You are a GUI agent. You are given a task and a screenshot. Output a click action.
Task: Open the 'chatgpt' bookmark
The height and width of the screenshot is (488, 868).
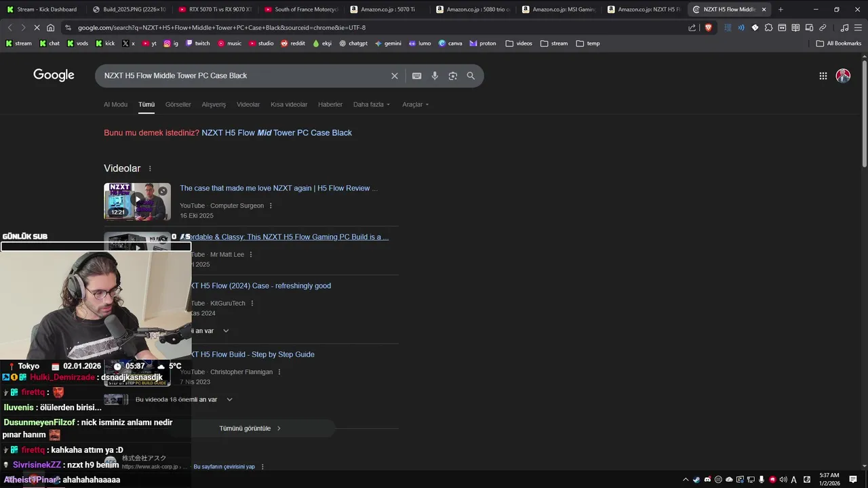pos(353,43)
